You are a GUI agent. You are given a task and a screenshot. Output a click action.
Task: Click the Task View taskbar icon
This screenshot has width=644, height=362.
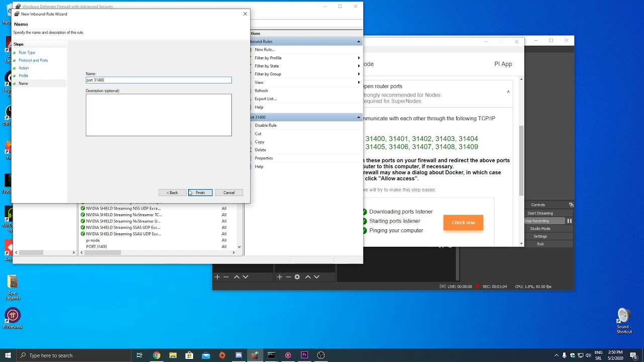pos(139,355)
